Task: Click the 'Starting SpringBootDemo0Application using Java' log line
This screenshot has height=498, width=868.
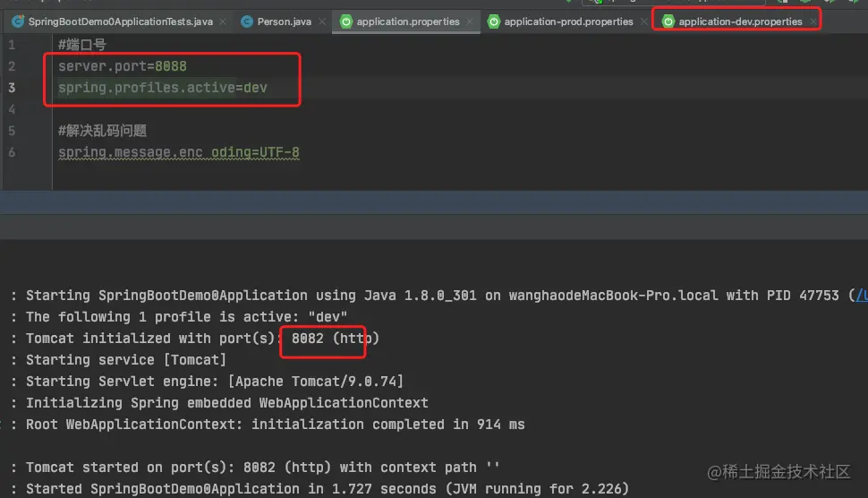Action: click(440, 296)
